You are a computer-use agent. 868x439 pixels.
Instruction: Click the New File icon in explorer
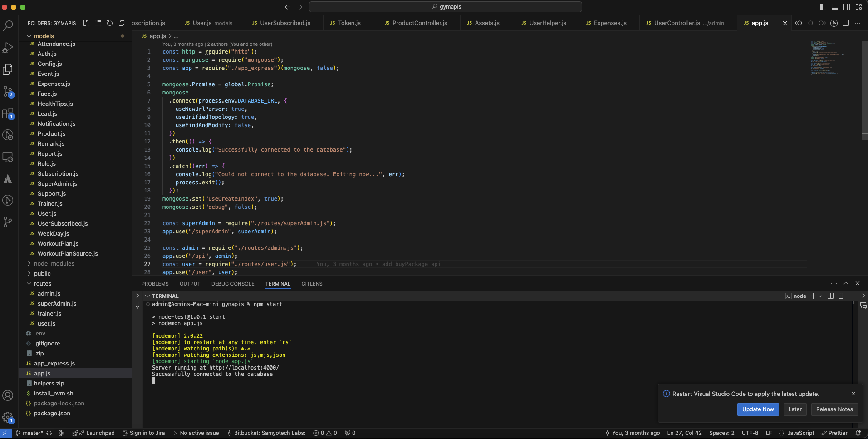pos(86,23)
